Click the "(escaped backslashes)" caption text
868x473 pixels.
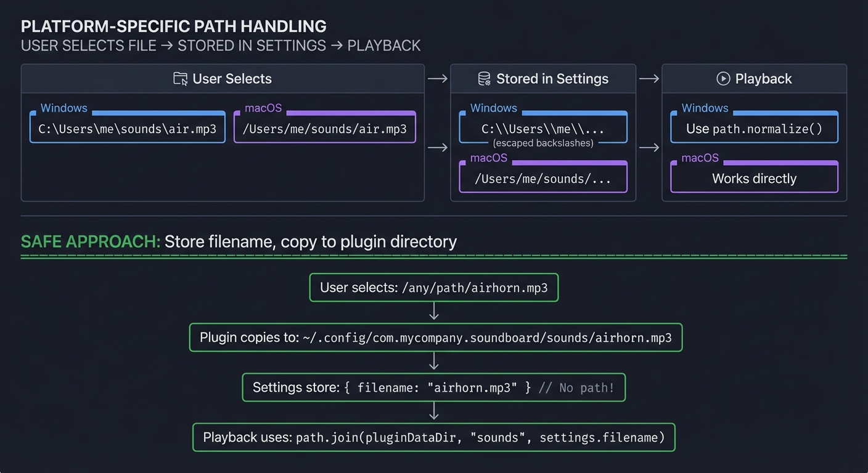tap(543, 142)
